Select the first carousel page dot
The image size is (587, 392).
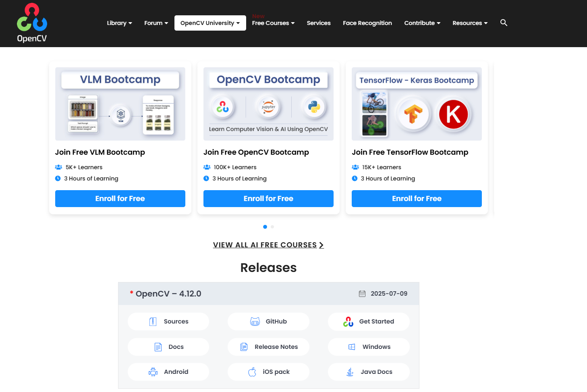pyautogui.click(x=265, y=227)
